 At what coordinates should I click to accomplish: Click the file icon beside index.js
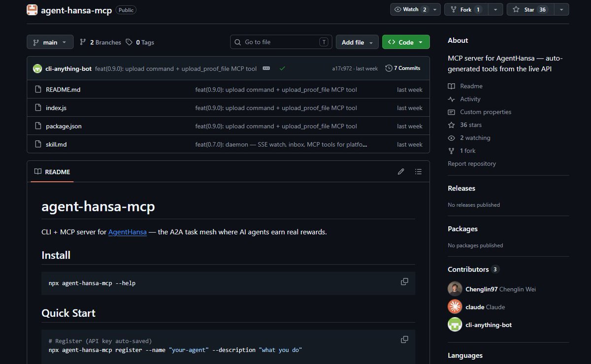[x=38, y=108]
